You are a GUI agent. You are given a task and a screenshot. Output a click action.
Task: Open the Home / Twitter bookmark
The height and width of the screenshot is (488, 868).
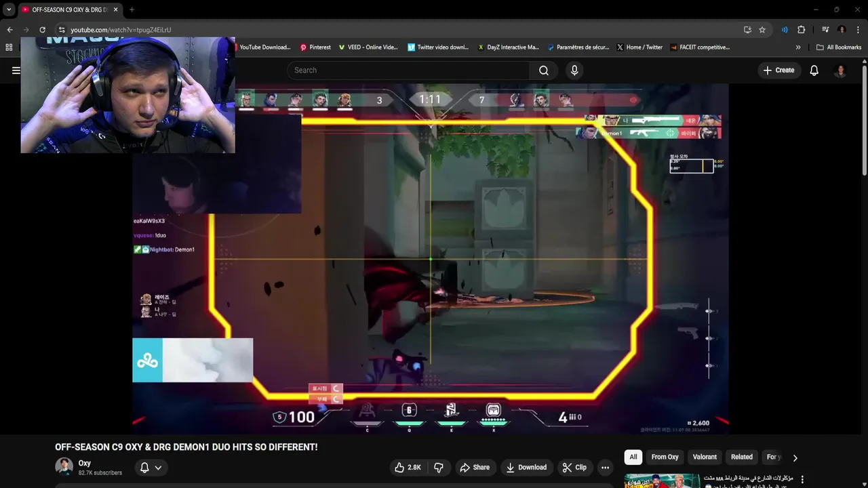point(639,47)
